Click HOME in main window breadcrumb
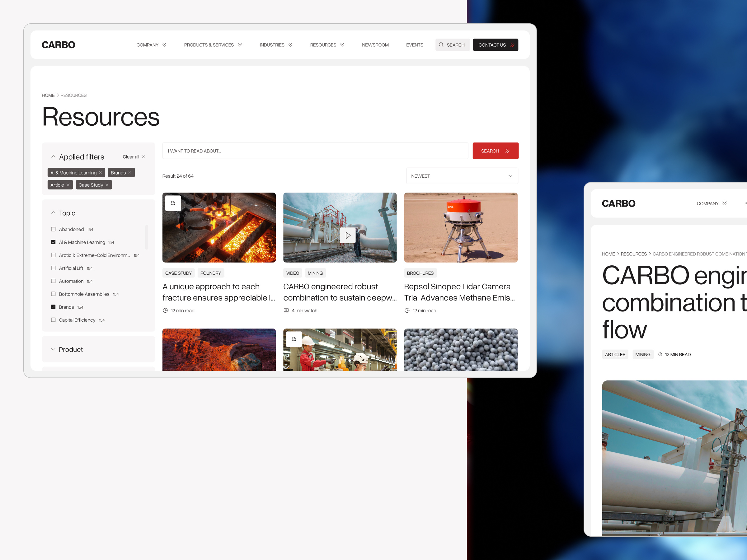 (48, 95)
